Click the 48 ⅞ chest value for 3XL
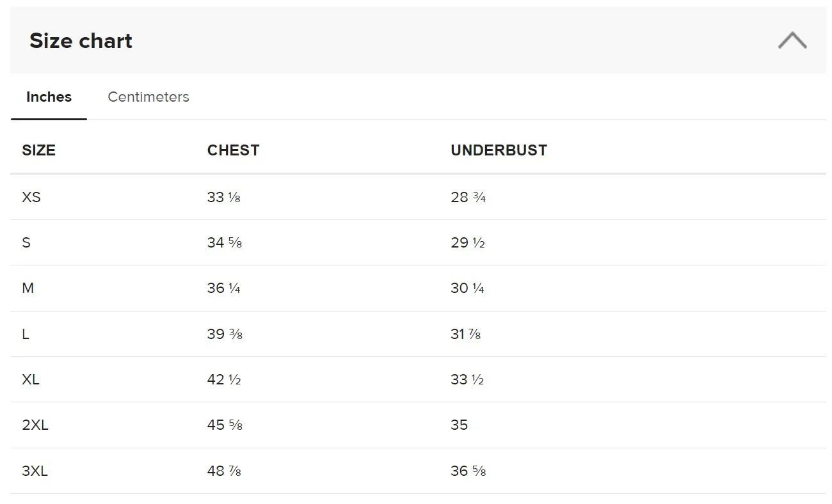Image resolution: width=832 pixels, height=504 pixels. [x=224, y=471]
